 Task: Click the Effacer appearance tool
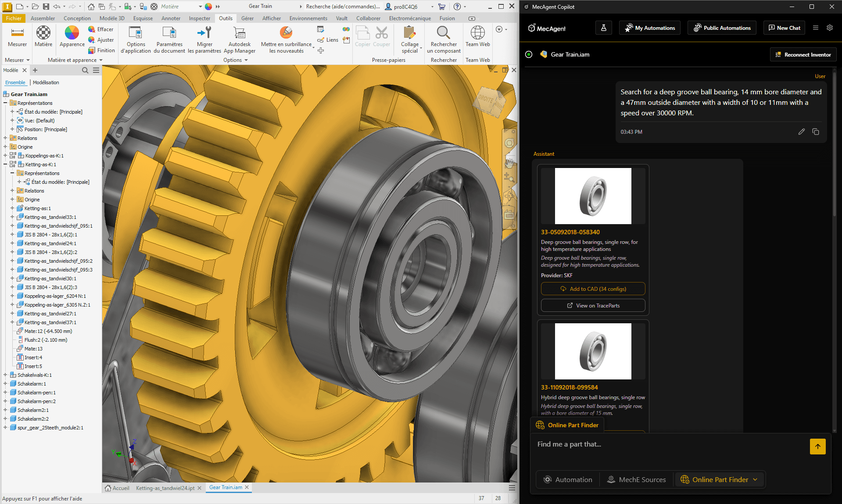[x=101, y=29]
